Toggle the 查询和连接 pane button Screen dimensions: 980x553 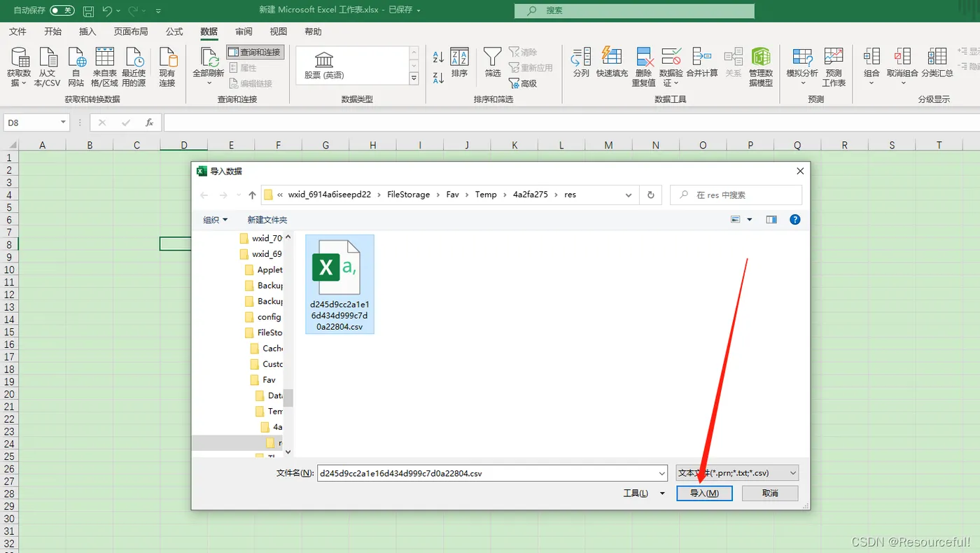tap(255, 52)
